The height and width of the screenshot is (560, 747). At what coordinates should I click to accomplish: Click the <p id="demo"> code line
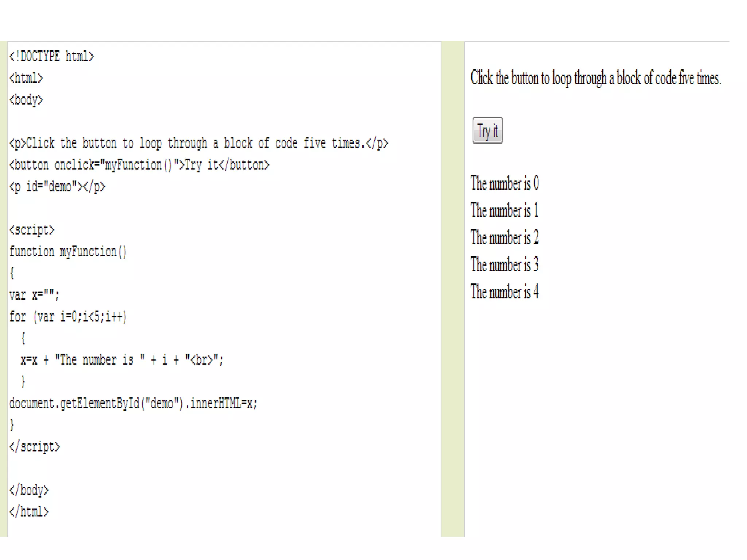point(57,187)
